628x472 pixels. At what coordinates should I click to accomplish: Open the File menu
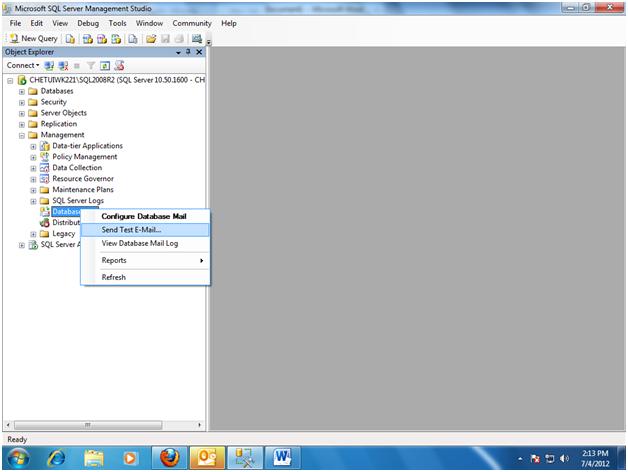coord(15,23)
